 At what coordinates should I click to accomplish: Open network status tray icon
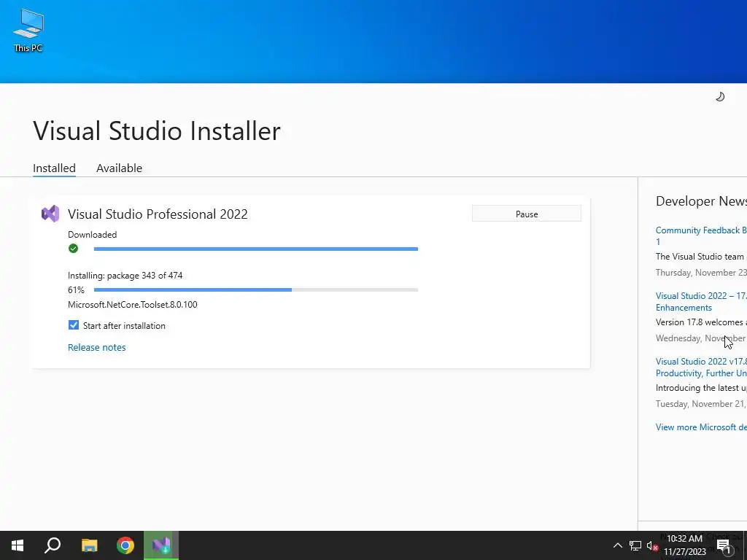click(x=635, y=545)
